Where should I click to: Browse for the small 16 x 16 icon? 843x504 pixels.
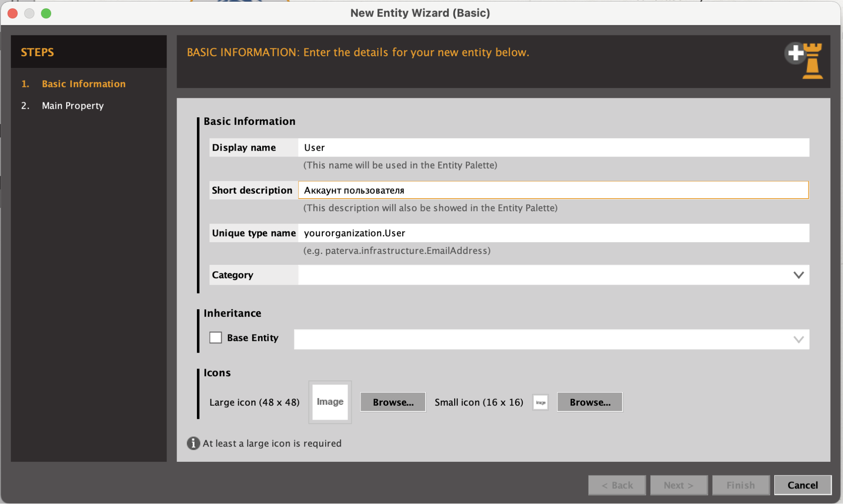tap(590, 402)
